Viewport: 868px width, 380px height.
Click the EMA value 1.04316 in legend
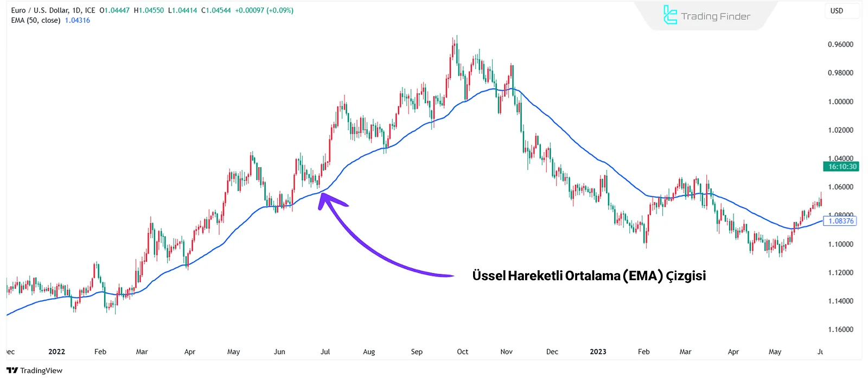[78, 21]
